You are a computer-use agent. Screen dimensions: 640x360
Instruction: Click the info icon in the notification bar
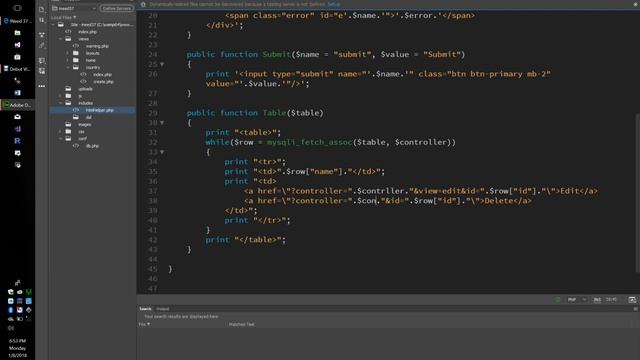click(143, 4)
